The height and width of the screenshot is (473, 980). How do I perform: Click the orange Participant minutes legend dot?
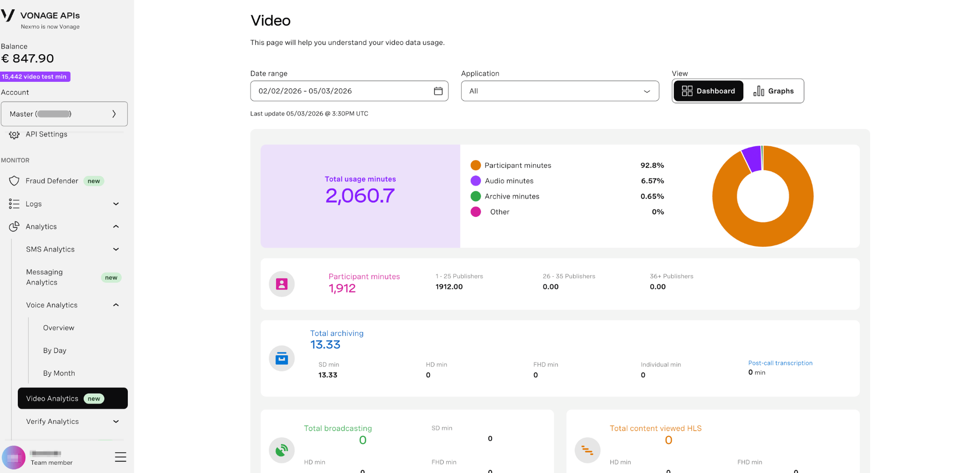(476, 165)
